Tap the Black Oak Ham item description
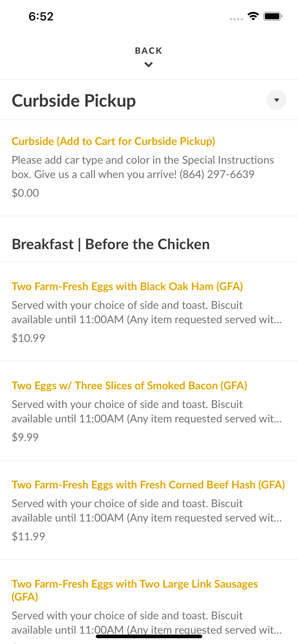This screenshot has width=298, height=644. point(146,312)
